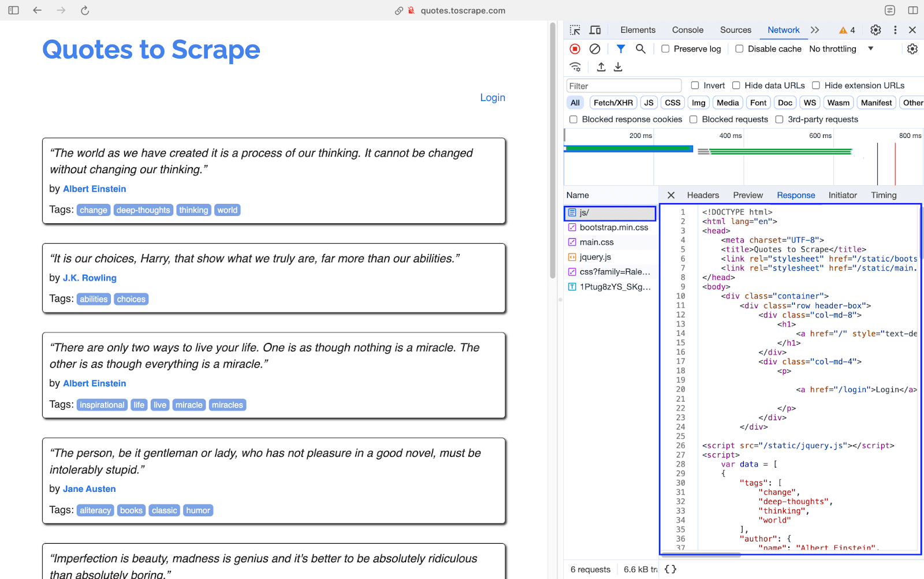Open the more tabs chevron menu

point(815,29)
